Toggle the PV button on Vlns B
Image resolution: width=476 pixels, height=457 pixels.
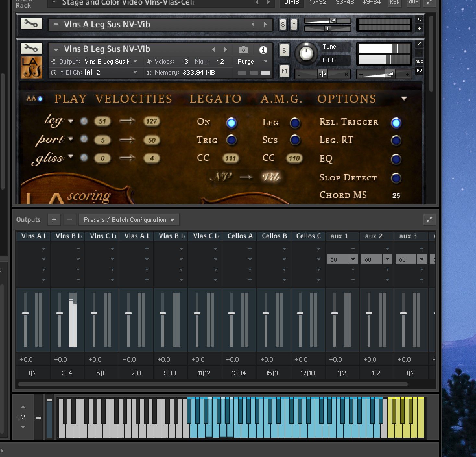419,71
